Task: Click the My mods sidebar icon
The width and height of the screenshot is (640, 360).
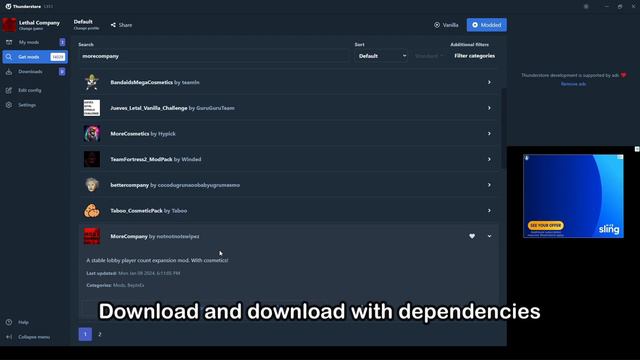Action: (x=9, y=42)
